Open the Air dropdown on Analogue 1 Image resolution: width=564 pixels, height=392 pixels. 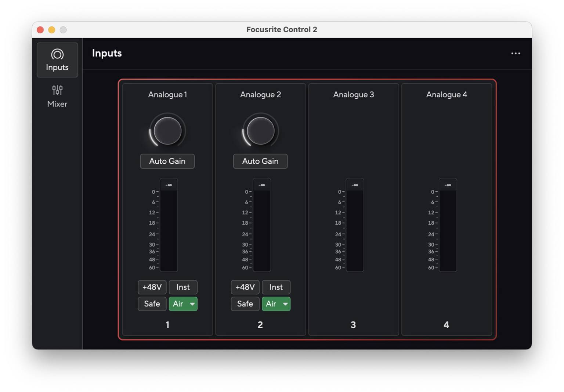click(192, 304)
